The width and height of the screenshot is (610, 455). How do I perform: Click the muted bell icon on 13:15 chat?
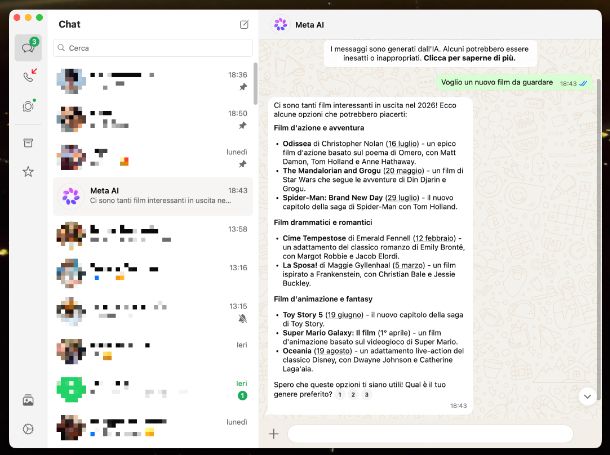click(x=243, y=319)
